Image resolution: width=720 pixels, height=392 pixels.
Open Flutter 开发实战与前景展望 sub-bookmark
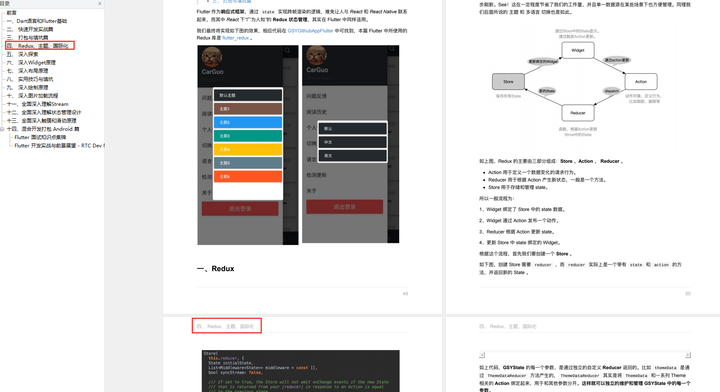tap(59, 146)
